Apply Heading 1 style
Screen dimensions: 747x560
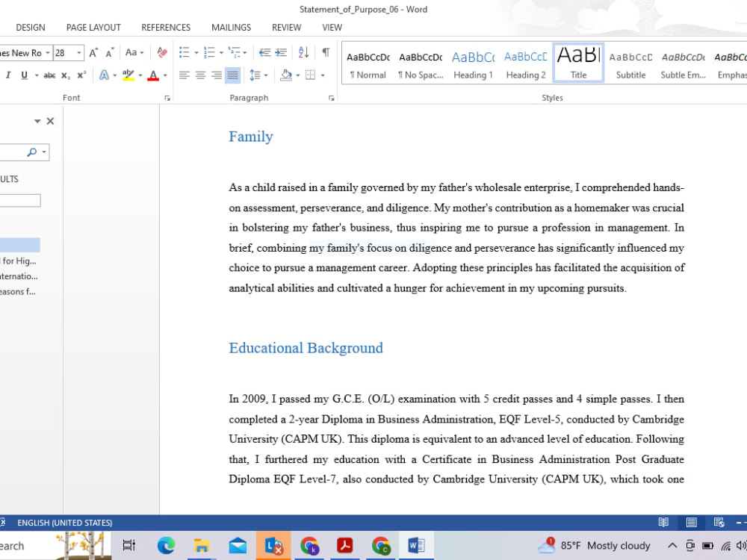[x=473, y=63]
